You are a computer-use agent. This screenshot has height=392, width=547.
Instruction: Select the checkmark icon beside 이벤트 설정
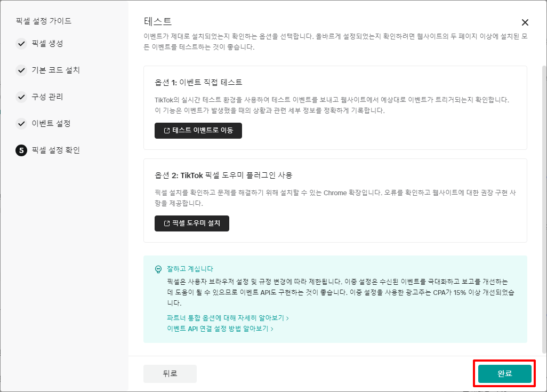point(21,124)
